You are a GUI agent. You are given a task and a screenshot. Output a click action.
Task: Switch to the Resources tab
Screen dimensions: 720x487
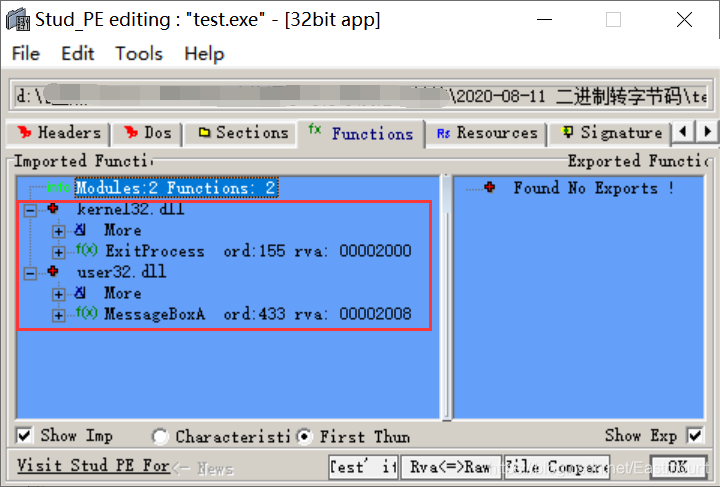click(x=486, y=133)
